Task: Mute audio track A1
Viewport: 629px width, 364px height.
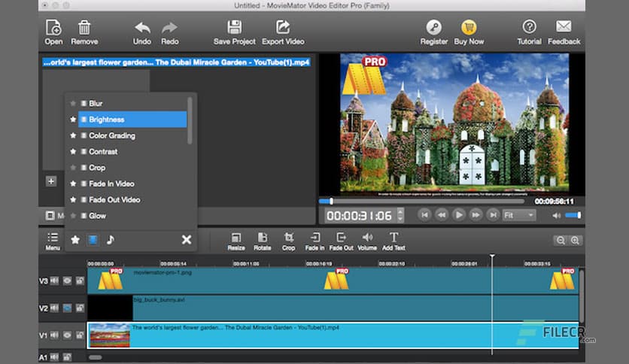Action: 55,356
